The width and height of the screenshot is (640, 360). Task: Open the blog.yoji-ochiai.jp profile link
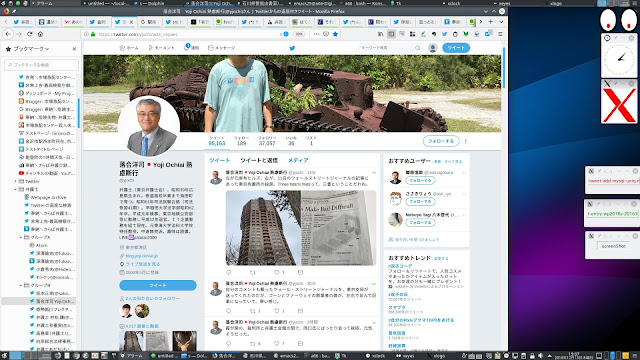pos(142,256)
